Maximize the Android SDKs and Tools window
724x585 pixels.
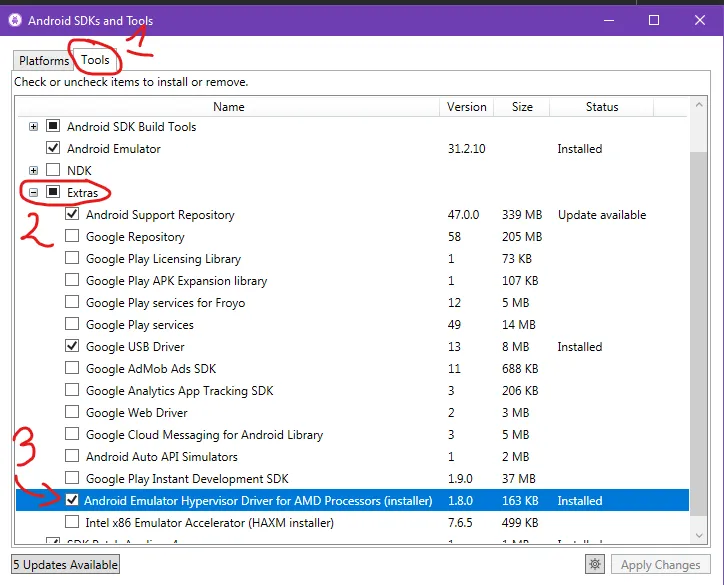(654, 20)
